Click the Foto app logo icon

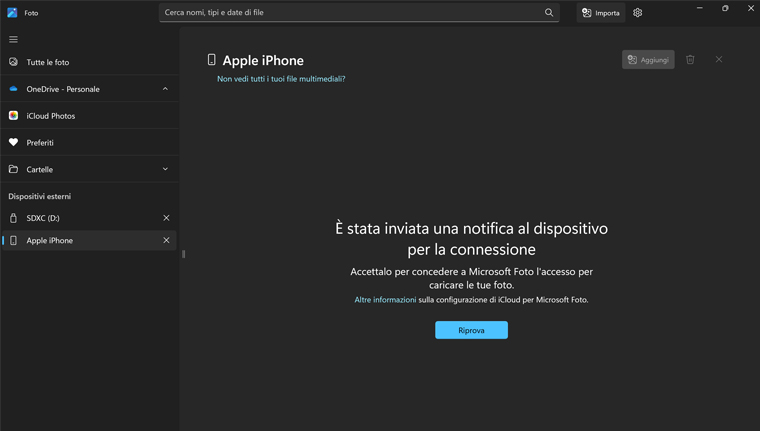coord(12,13)
